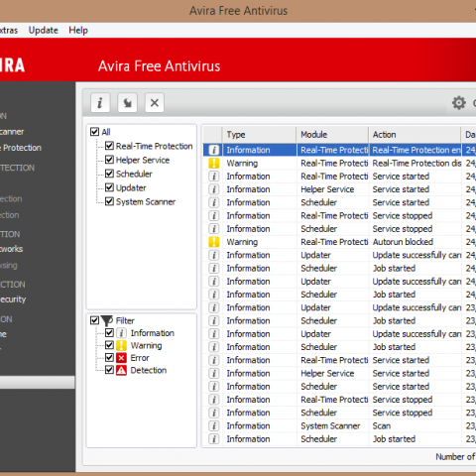Select the Updater label in the module tree
Screen dimensions: 476x476
[x=131, y=187]
